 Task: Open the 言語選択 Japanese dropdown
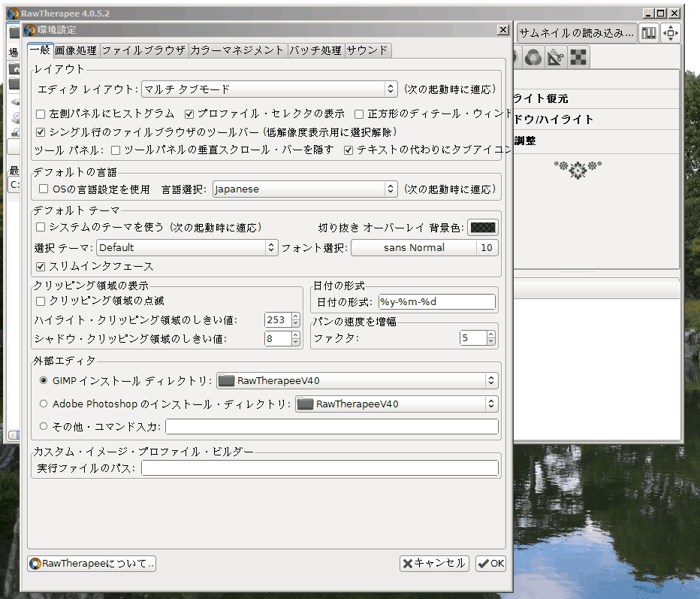[305, 189]
